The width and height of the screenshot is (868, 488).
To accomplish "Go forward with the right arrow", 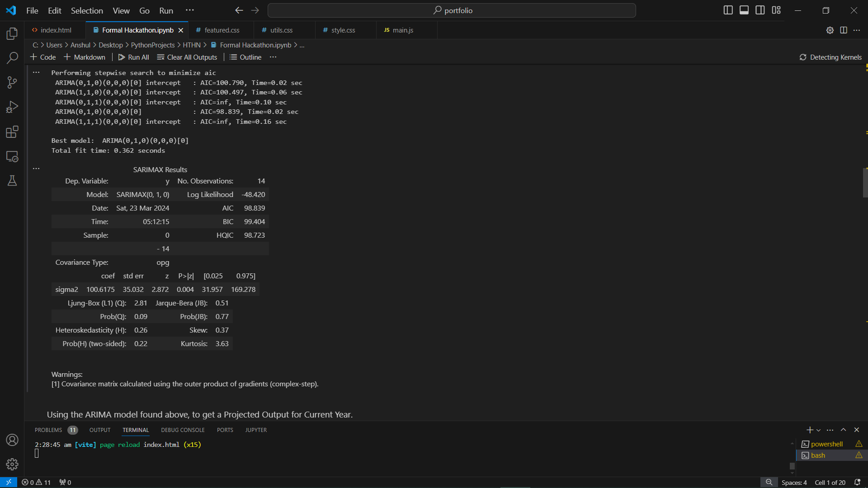I will (255, 10).
